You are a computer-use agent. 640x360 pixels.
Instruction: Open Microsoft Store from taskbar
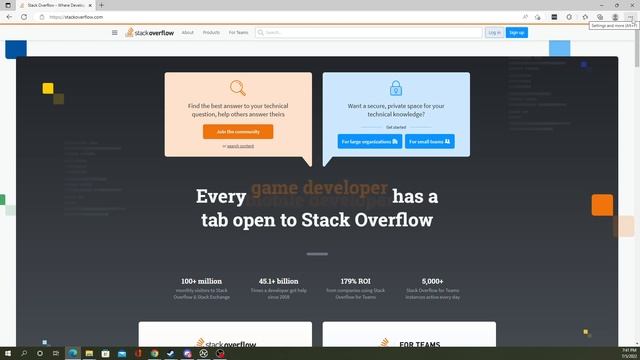(x=105, y=353)
